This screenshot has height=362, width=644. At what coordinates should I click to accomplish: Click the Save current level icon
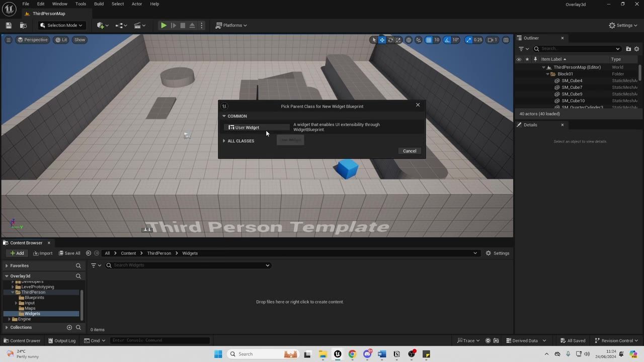(x=9, y=25)
